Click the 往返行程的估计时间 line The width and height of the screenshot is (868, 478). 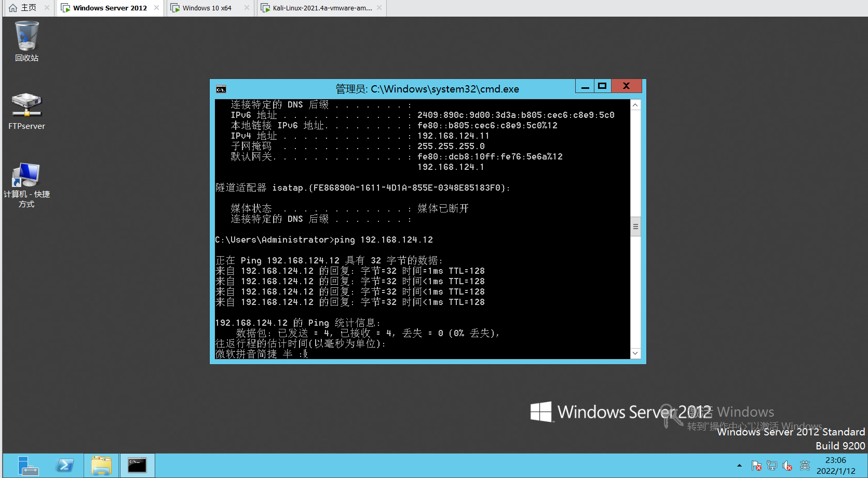301,344
